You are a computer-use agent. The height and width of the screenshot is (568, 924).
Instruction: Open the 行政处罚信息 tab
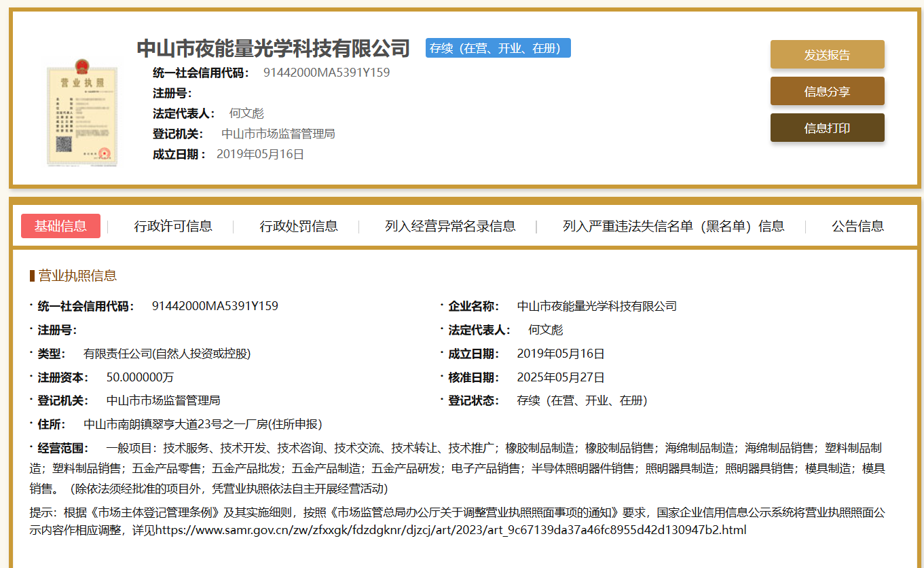click(x=299, y=226)
